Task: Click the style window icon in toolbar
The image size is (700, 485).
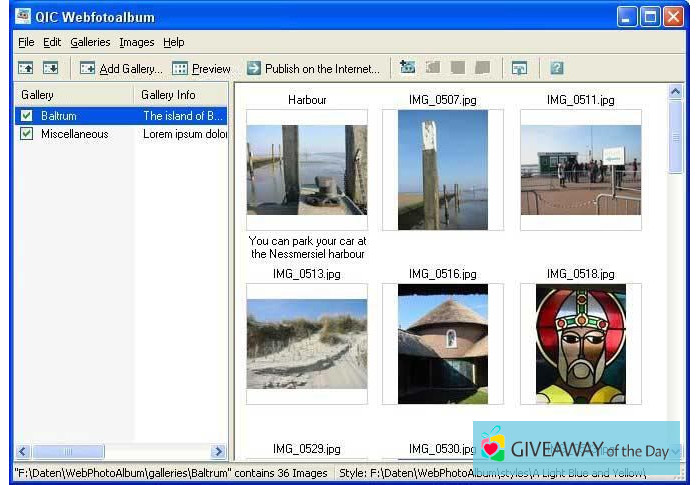Action: click(x=519, y=68)
